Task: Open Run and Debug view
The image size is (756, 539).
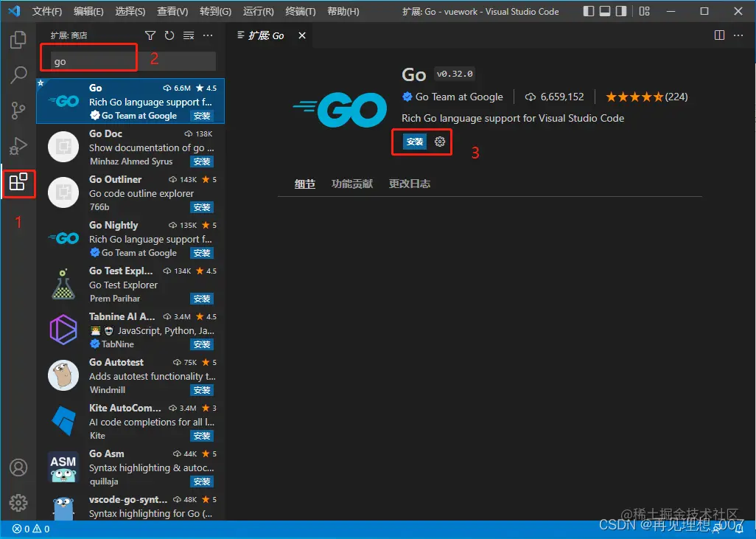Action: click(x=18, y=146)
